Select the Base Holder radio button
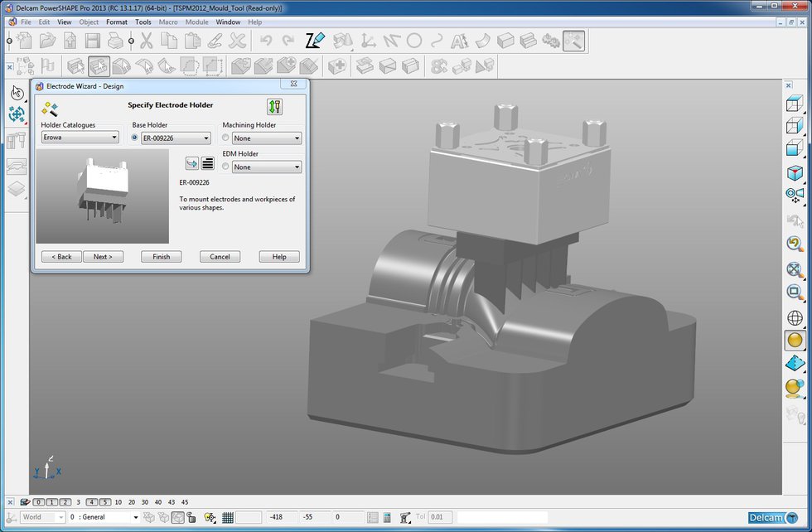The height and width of the screenshot is (532, 812). pos(134,138)
